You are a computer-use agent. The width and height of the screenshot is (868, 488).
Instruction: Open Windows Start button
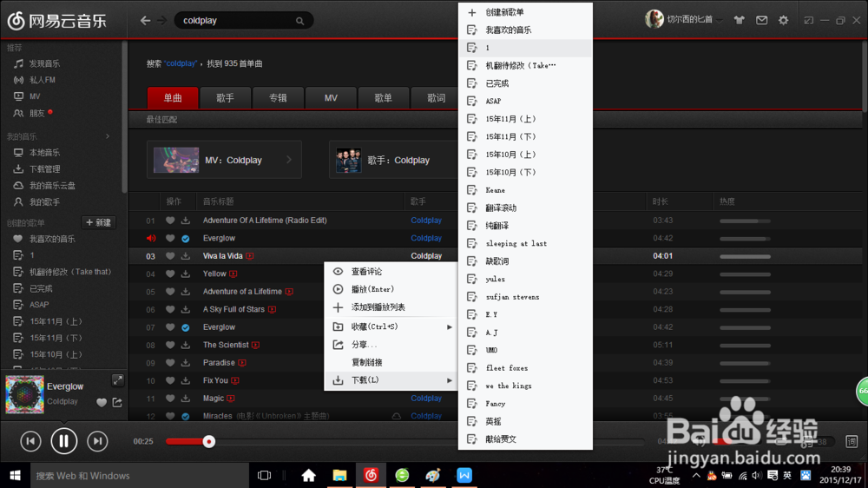click(15, 475)
